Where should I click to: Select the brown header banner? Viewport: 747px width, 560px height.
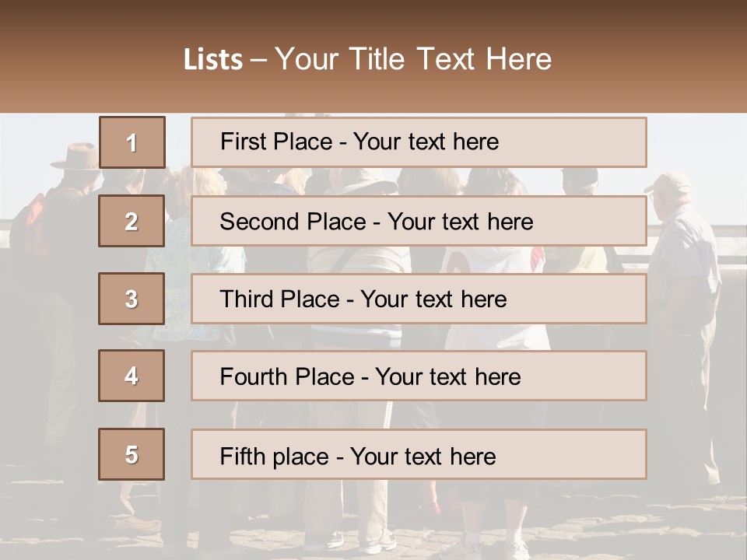click(373, 56)
